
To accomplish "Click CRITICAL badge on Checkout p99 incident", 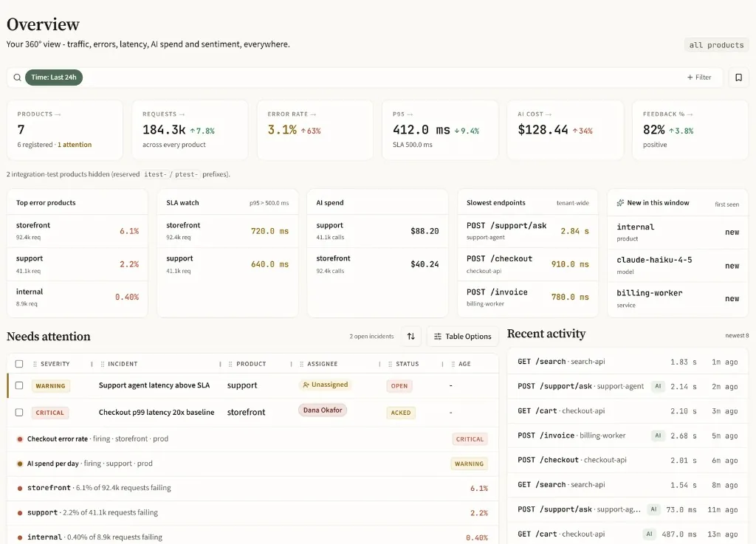I will pos(49,413).
